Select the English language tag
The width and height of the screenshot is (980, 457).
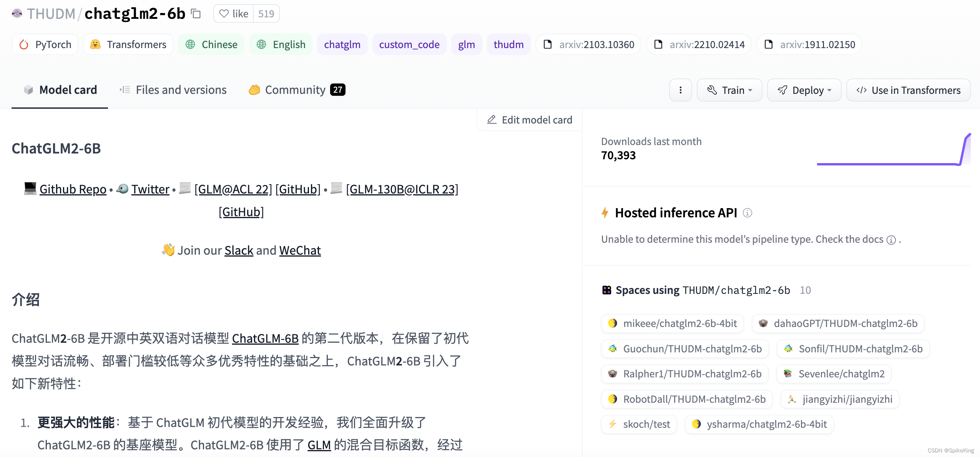tap(281, 45)
